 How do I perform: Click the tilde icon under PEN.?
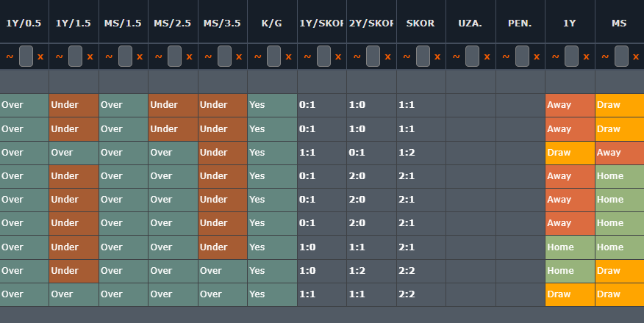click(x=506, y=57)
